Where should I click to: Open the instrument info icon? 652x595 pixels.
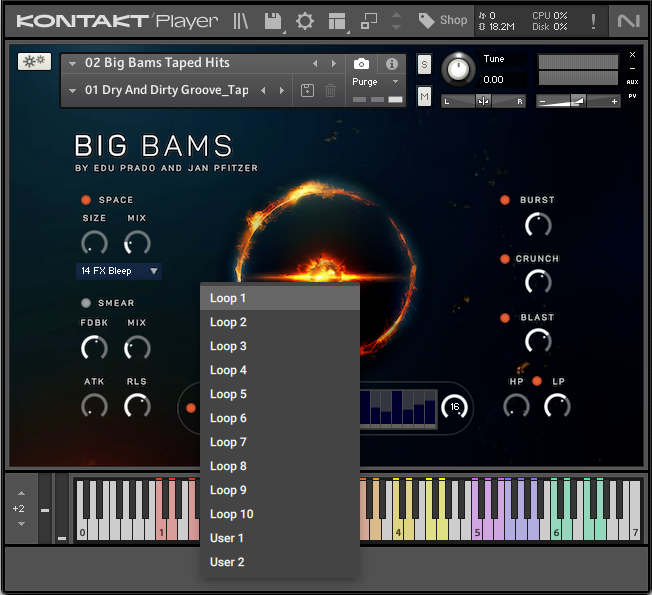click(392, 63)
